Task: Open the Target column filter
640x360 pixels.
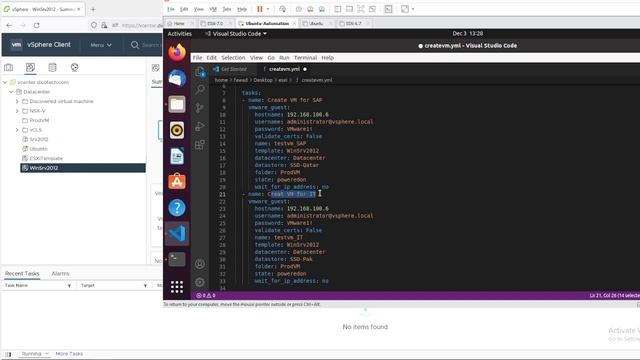Action: pyautogui.click(x=145, y=286)
